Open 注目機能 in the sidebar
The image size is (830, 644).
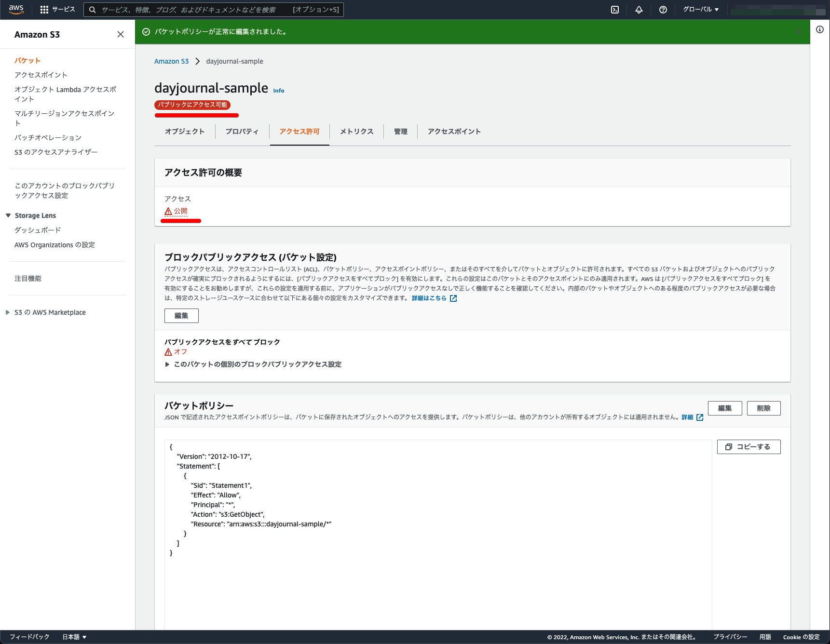click(28, 279)
